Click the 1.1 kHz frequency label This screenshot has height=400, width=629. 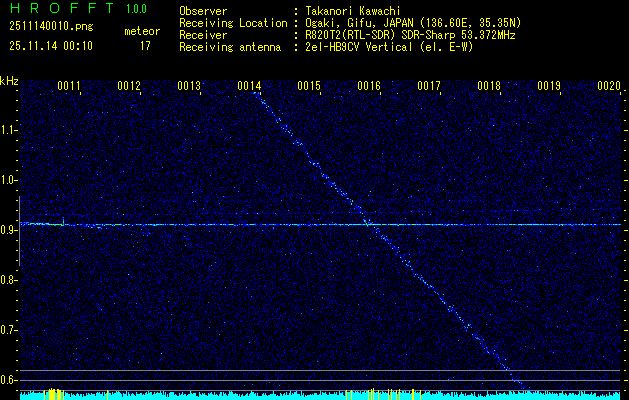coord(9,130)
